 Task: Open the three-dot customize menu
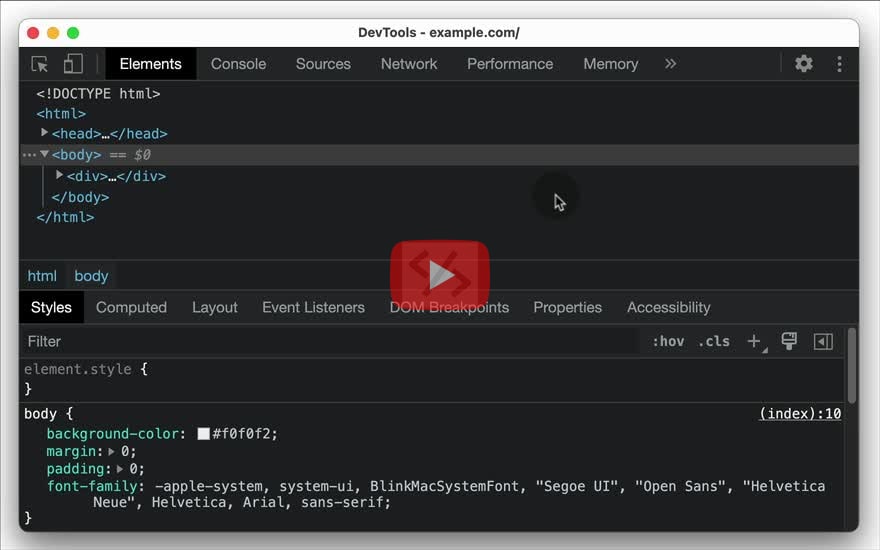pos(840,64)
